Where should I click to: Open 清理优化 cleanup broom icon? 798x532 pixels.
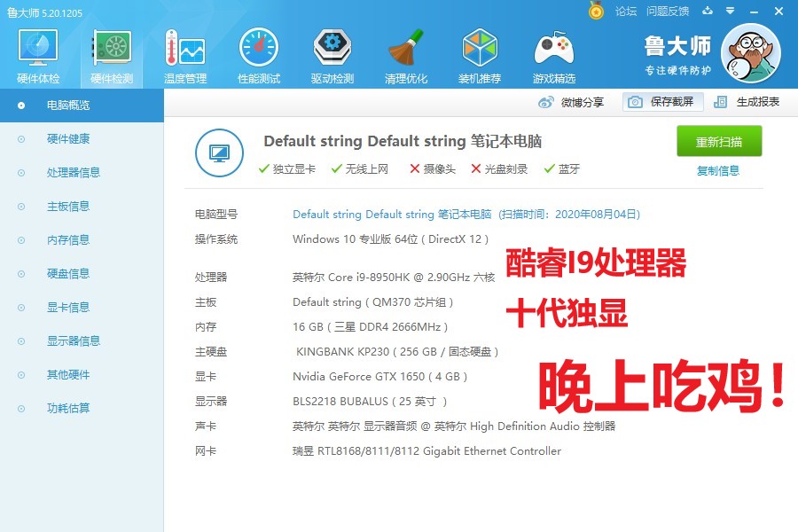(x=405, y=56)
